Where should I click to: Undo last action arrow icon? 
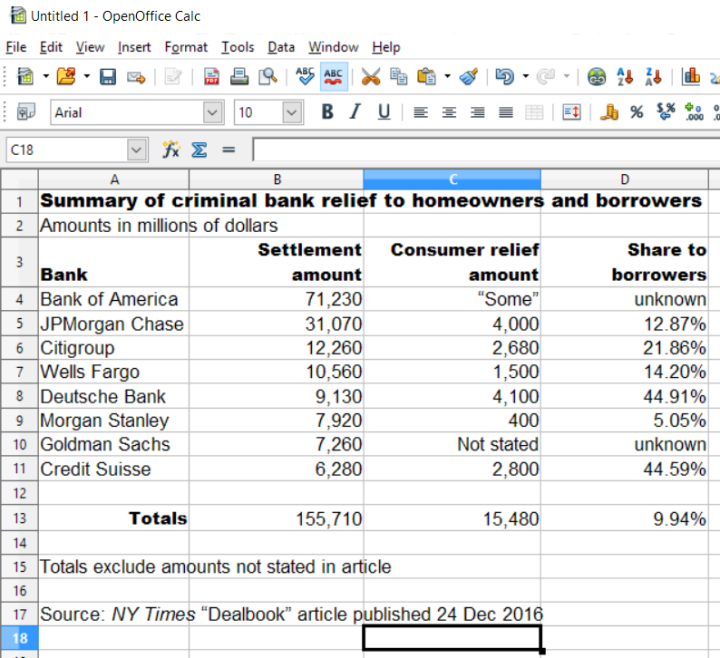tap(505, 76)
